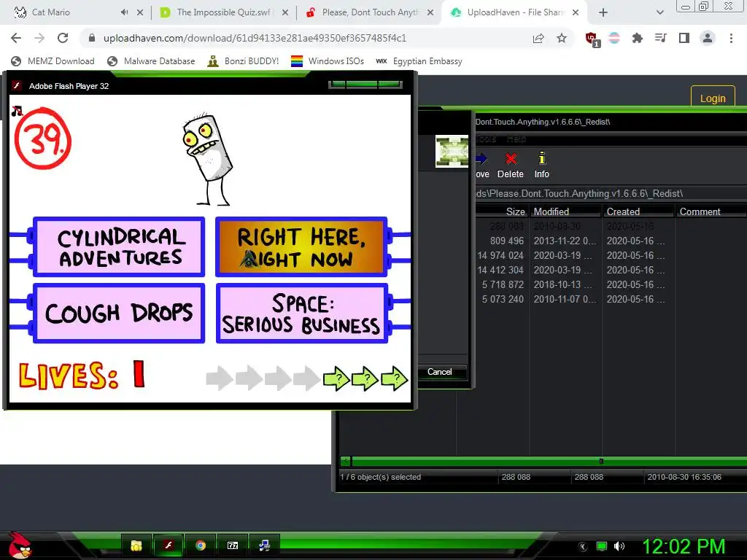Open the Extensions puzzle menu
The image size is (747, 560).
(x=637, y=38)
